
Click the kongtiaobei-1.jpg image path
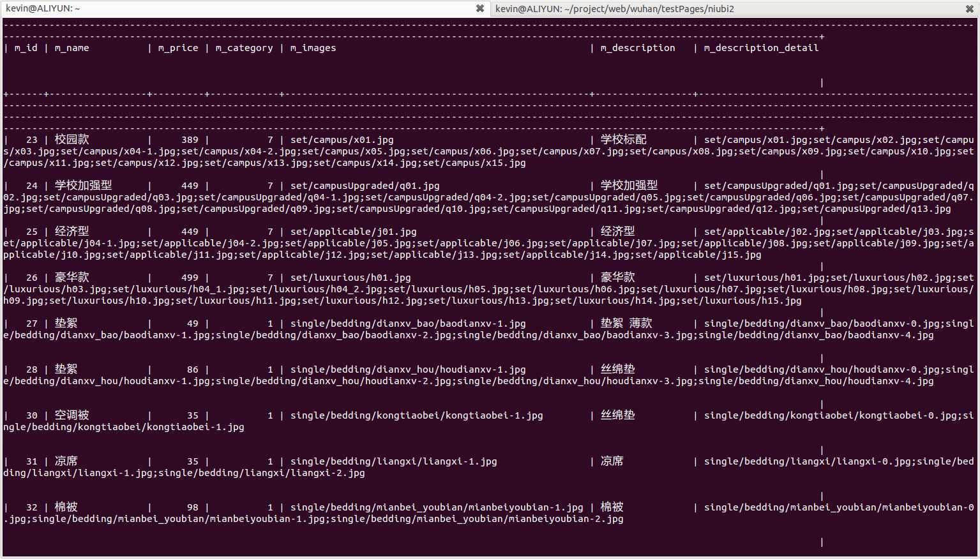416,415
